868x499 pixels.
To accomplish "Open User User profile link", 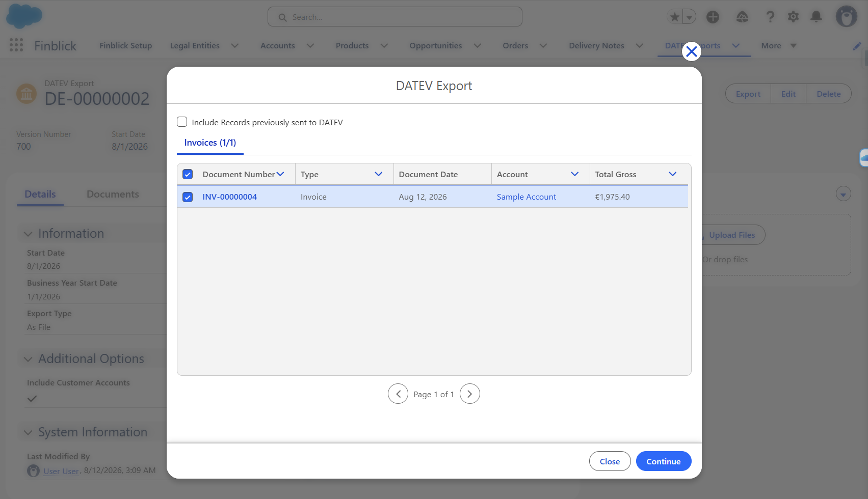I will click(61, 472).
